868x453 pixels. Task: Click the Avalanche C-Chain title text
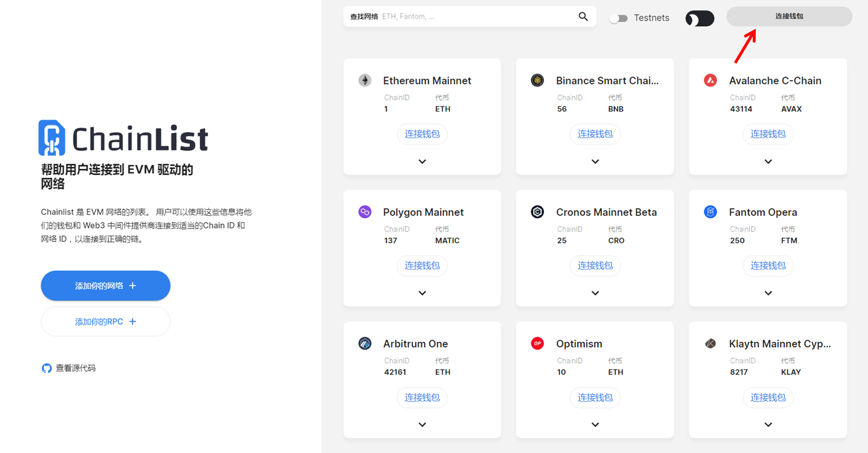pyautogui.click(x=775, y=81)
